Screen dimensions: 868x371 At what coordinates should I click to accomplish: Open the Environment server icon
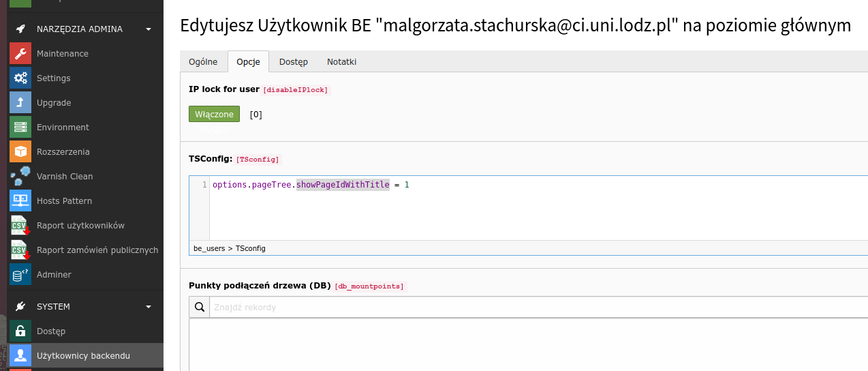tap(20, 127)
